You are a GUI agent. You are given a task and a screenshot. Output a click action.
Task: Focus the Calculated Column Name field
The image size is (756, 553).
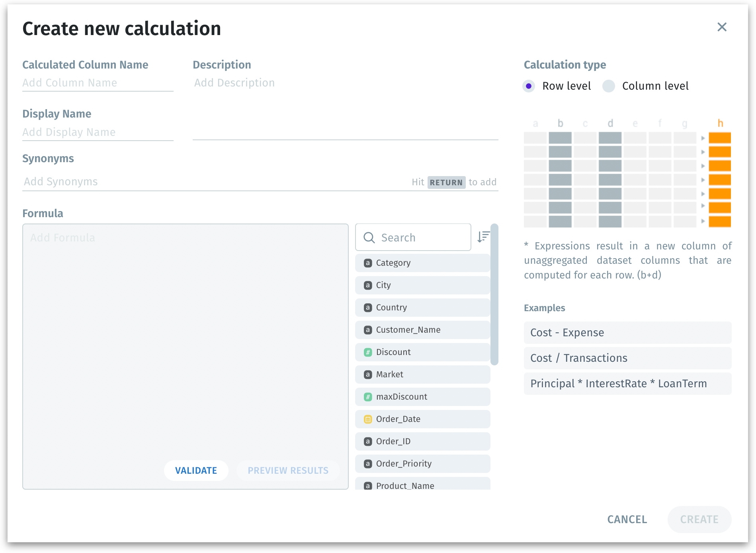coord(98,83)
